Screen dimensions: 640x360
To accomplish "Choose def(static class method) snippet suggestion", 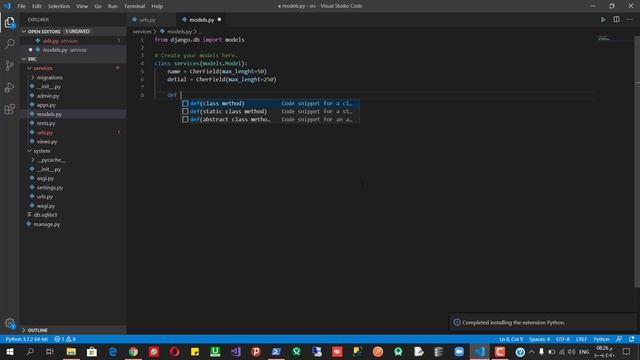I will coord(270,111).
